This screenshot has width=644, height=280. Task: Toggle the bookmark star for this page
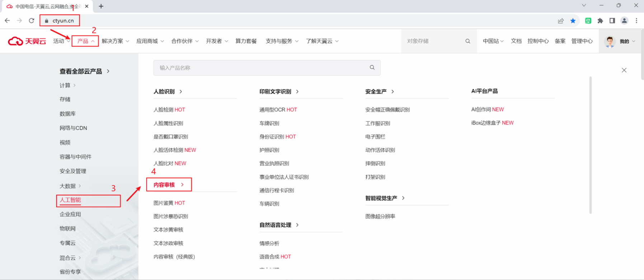pos(573,21)
